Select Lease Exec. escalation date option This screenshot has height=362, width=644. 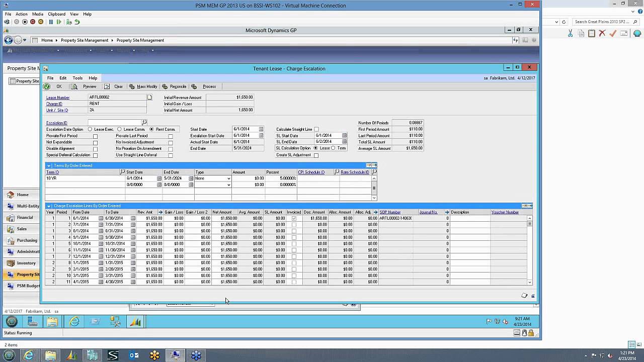(90, 129)
